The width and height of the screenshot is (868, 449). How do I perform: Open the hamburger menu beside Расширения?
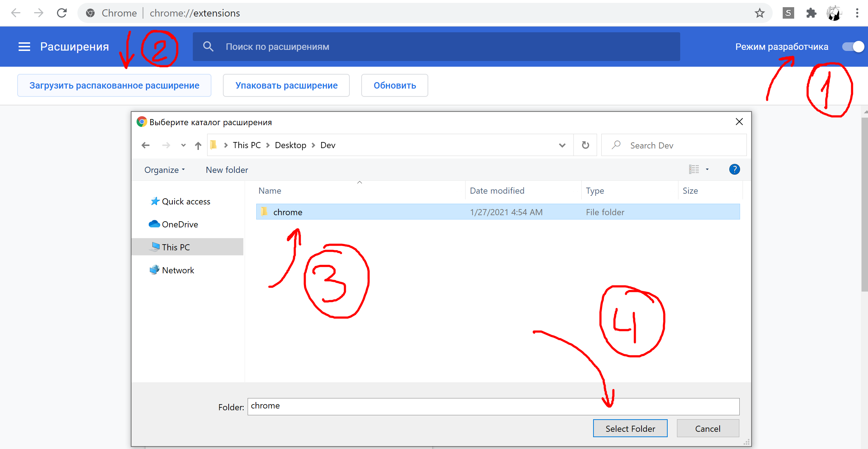point(24,47)
